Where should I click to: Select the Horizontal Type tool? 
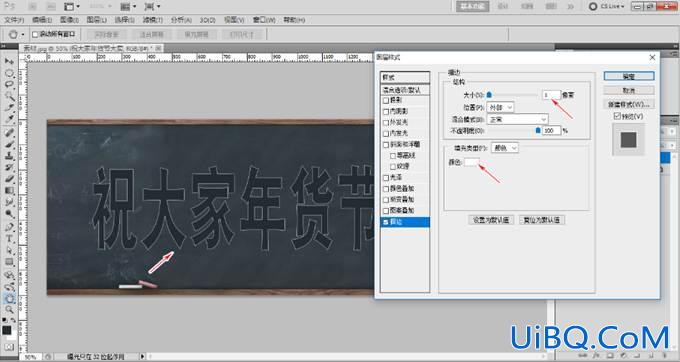click(x=9, y=238)
